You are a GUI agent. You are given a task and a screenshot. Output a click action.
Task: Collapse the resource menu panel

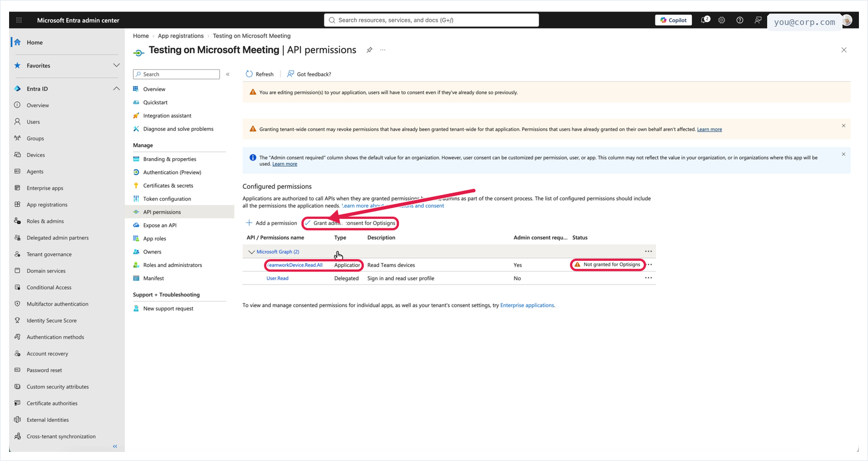[x=228, y=74]
